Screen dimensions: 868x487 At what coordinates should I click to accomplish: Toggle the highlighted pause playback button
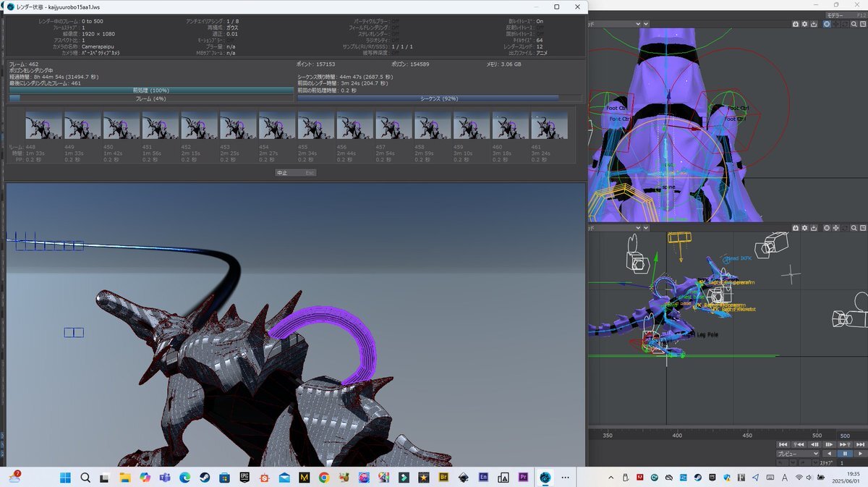(844, 454)
